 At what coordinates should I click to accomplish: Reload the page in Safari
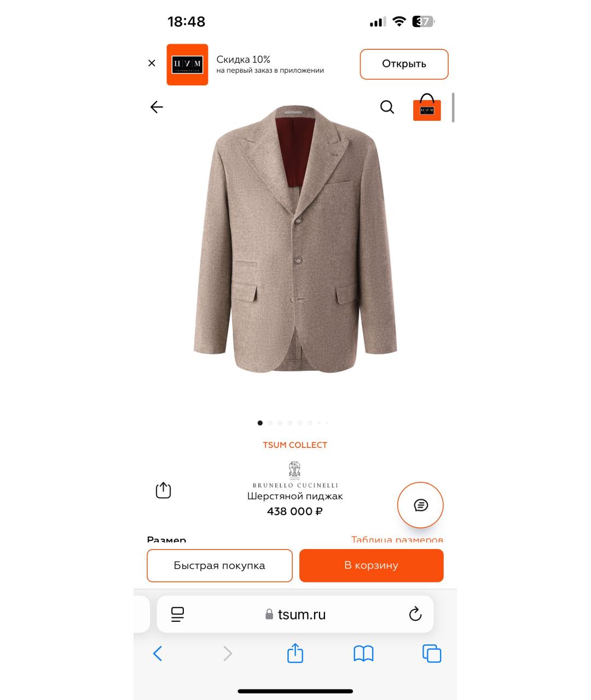click(415, 614)
